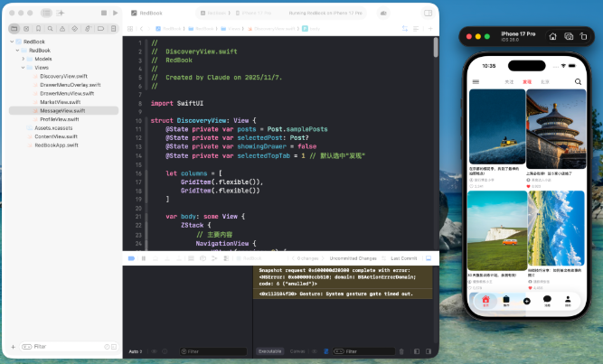The image size is (603, 364).
Task: Open RedBookApp.swift file
Action: point(56,145)
